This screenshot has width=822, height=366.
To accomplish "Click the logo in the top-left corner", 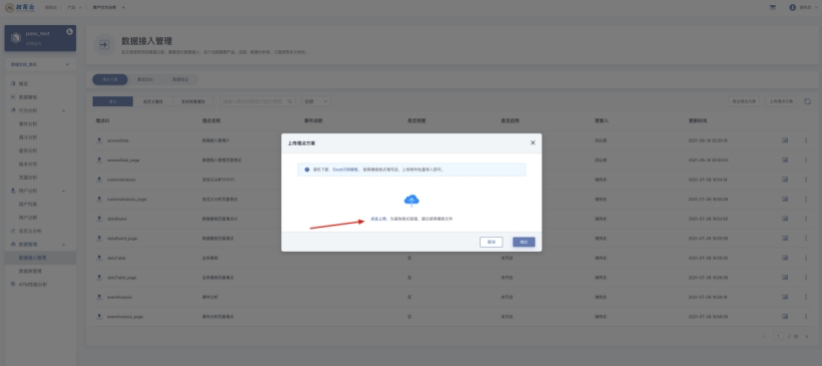I will 20,7.
